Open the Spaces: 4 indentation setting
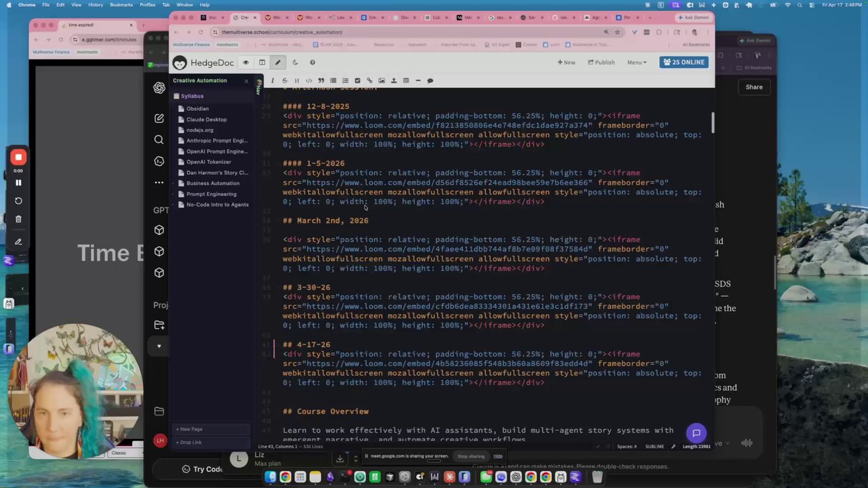 tap(627, 447)
